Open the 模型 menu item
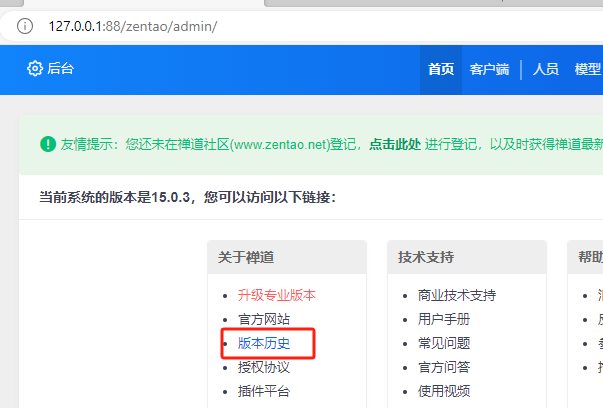603x408 pixels. 588,70
